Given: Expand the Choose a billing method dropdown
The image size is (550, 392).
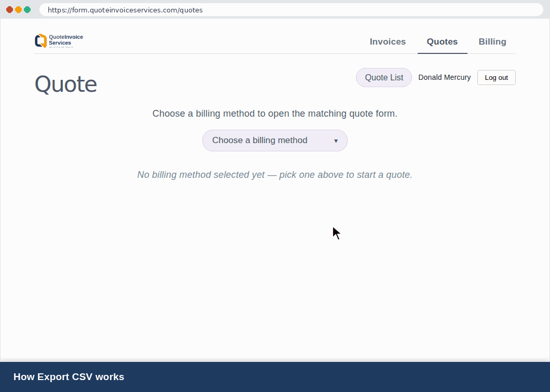Looking at the screenshot, I should pos(274,141).
